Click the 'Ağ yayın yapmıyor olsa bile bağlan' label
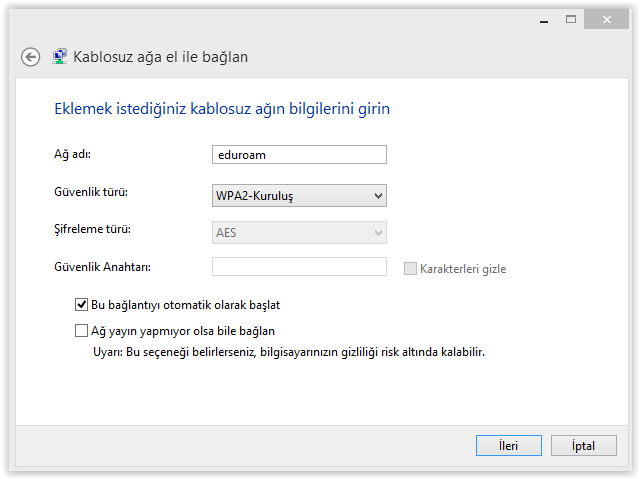The image size is (640, 479). 183,331
